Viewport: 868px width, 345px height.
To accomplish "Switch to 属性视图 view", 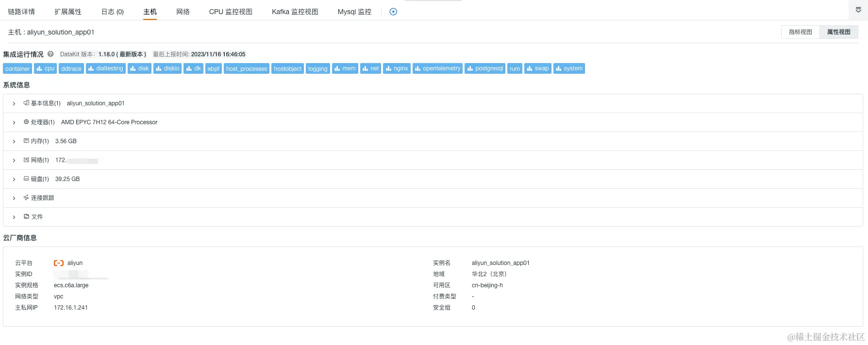I will [x=839, y=32].
